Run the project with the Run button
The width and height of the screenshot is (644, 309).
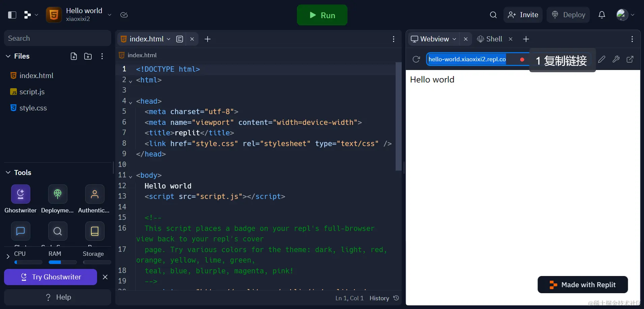[x=322, y=15]
